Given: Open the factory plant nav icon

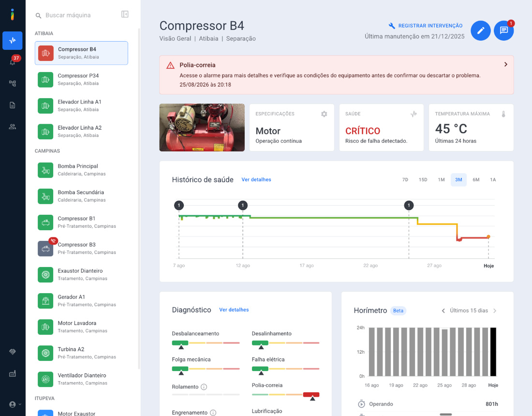Looking at the screenshot, I should (13, 373).
